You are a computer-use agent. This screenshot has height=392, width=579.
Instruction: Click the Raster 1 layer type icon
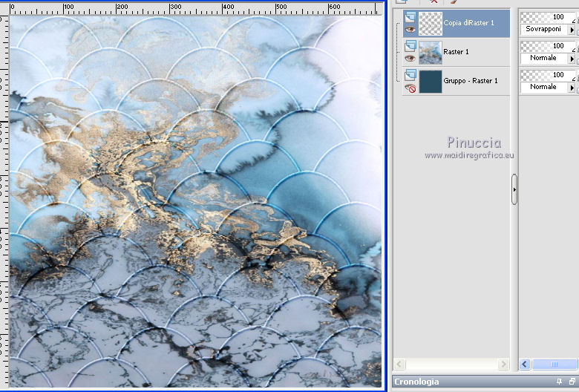[x=410, y=46]
